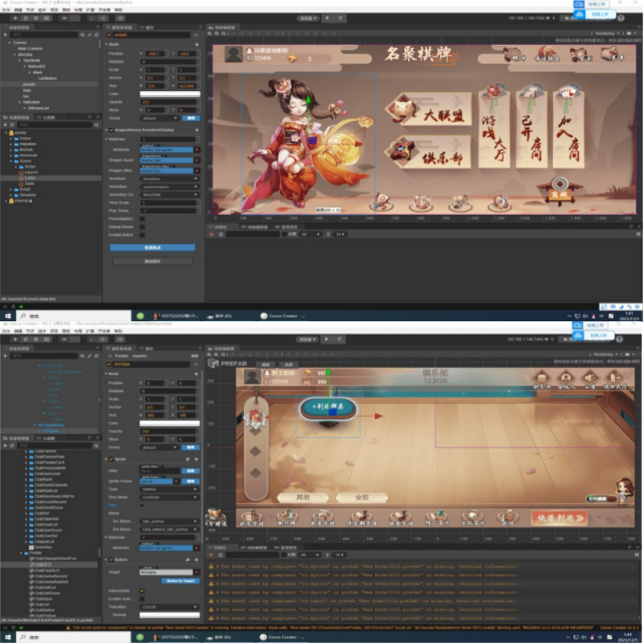Click the Resize to Target button
This screenshot has width=644, height=644.
(x=180, y=580)
